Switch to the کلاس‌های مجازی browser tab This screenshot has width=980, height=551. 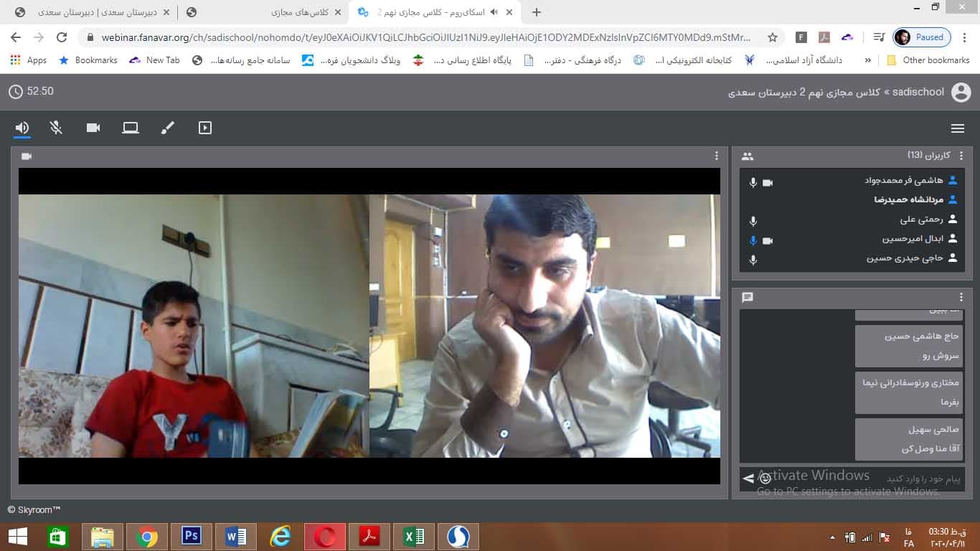tap(301, 12)
